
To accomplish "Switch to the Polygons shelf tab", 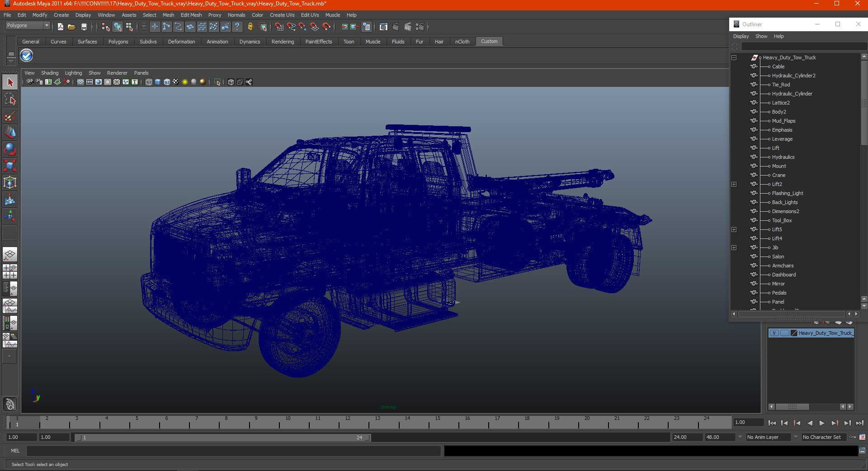I will point(118,42).
